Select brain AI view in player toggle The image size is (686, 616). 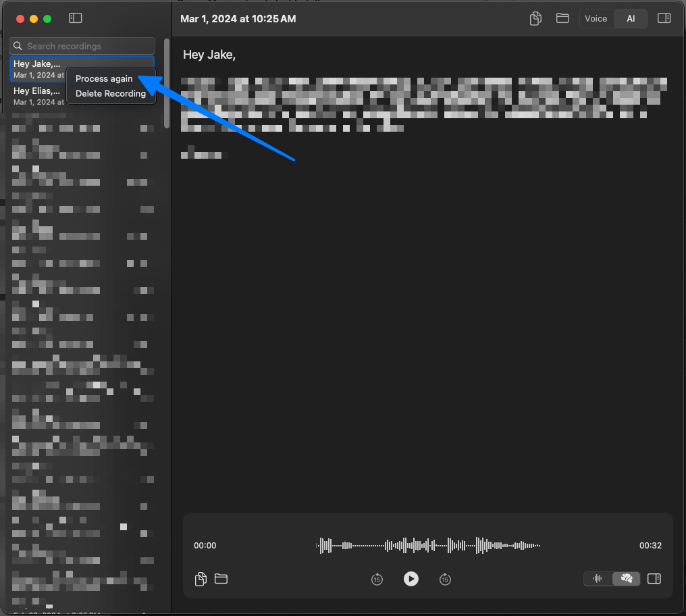point(627,579)
